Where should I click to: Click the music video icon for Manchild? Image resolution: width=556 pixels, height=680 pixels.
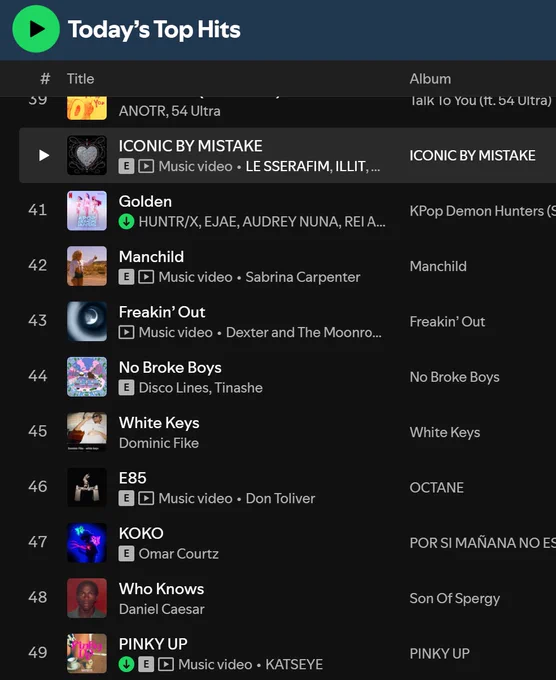(x=146, y=277)
